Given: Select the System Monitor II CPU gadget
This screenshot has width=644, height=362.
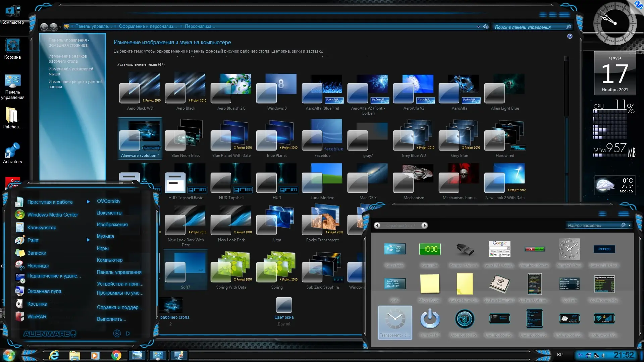Looking at the screenshot, I should [x=499, y=284].
